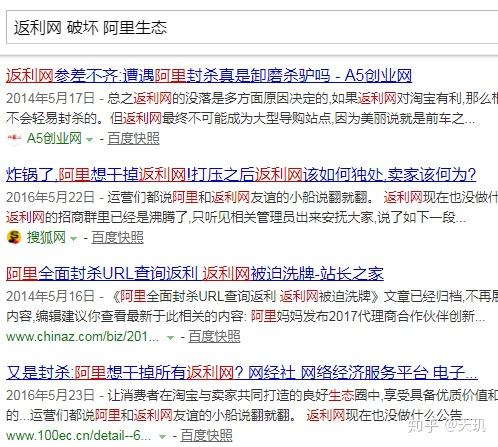Open the A5创业网 source link
This screenshot has width=498, height=447.
click(x=54, y=138)
